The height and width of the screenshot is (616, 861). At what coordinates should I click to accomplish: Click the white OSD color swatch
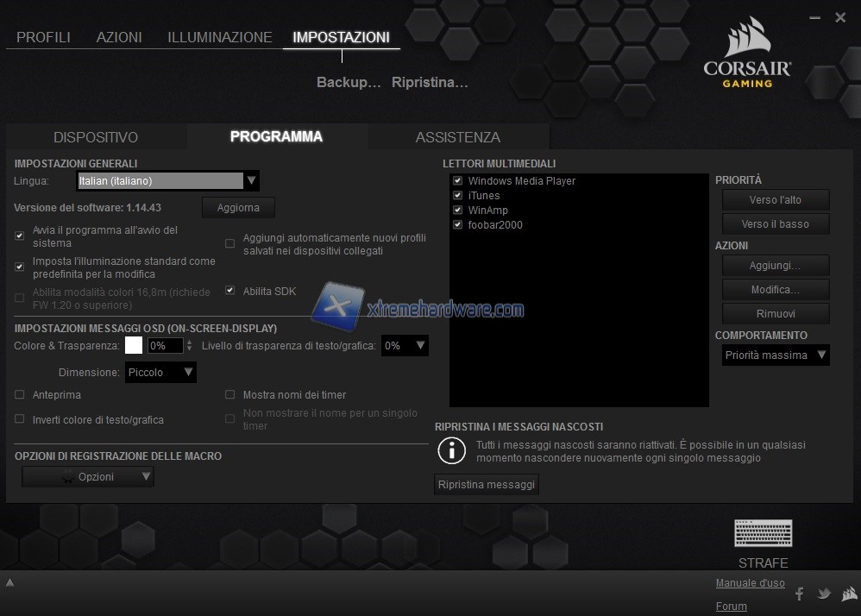134,346
